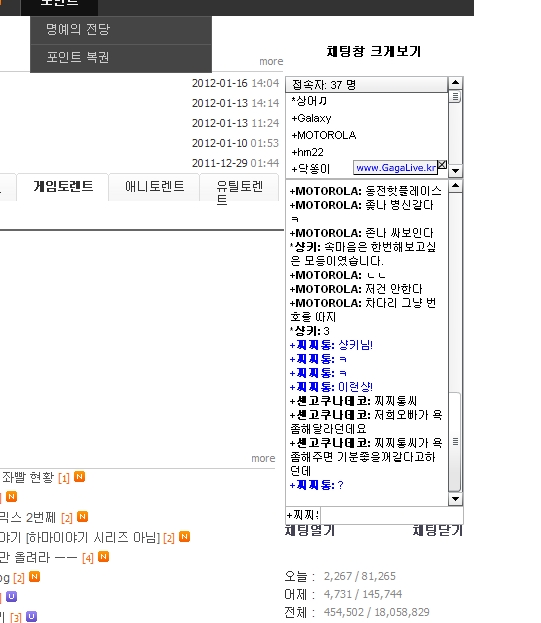Click the 2011-12-29 01:44 date entry
This screenshot has width=541, height=623.
coord(236,163)
